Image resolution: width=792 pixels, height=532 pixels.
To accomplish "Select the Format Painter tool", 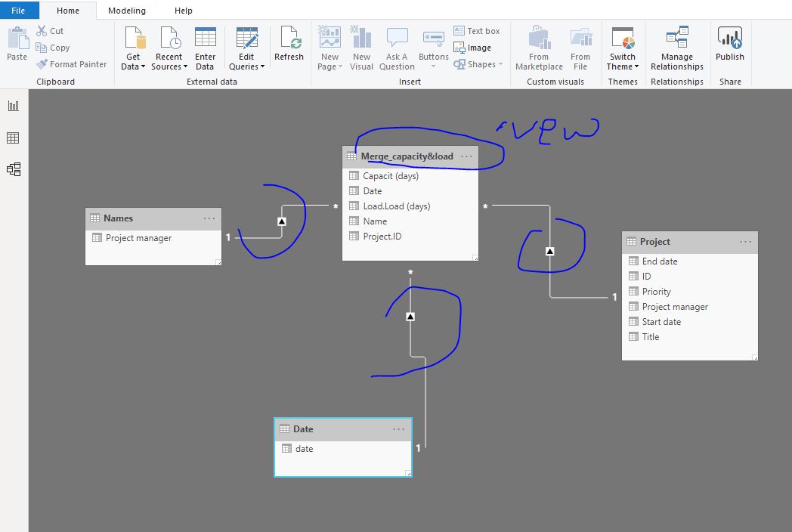I will click(71, 64).
